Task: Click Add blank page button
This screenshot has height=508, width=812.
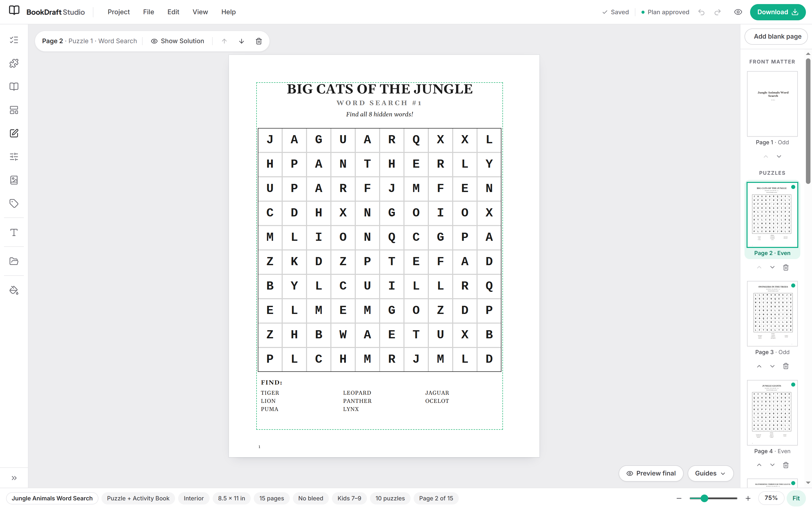Action: 776,36
